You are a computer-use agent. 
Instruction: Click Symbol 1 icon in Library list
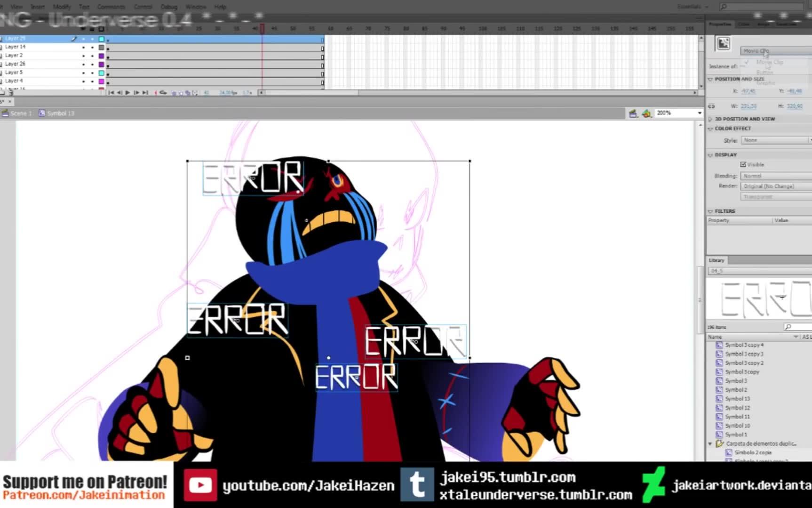click(719, 435)
